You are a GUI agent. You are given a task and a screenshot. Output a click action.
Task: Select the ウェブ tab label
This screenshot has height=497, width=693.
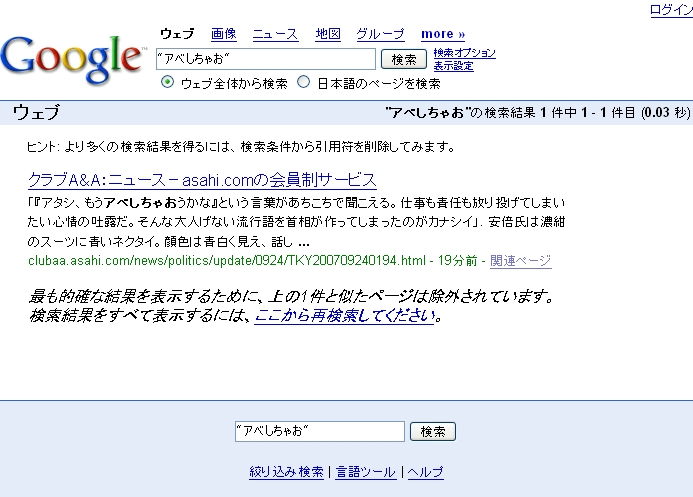(177, 34)
